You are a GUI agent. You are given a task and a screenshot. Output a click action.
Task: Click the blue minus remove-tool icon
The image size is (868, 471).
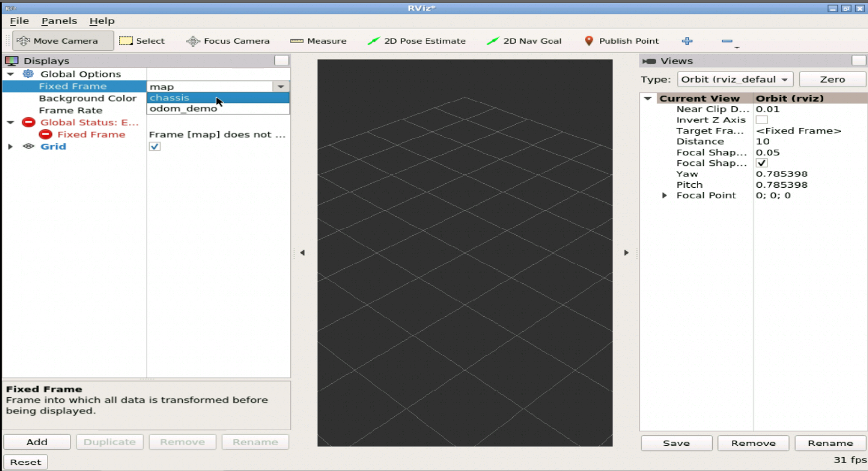pos(727,41)
